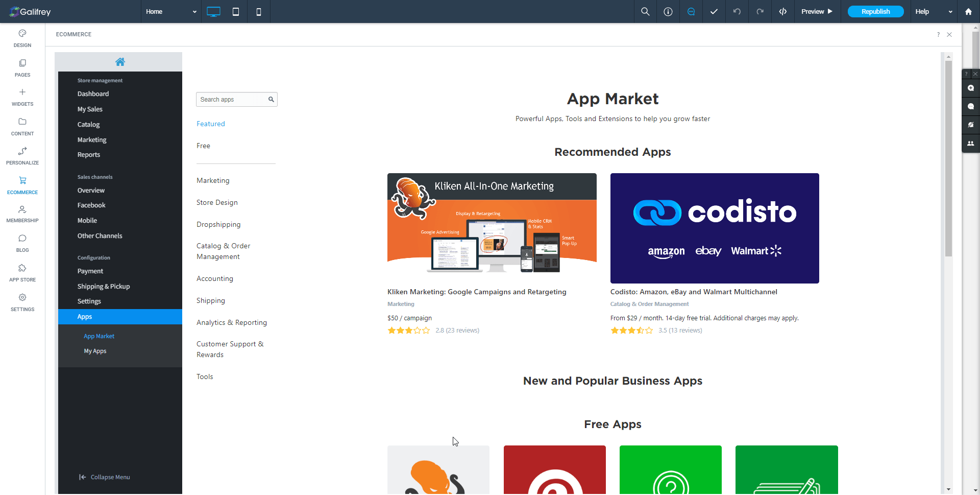980x495 pixels.
Task: Open Reports menu item
Action: 89,155
